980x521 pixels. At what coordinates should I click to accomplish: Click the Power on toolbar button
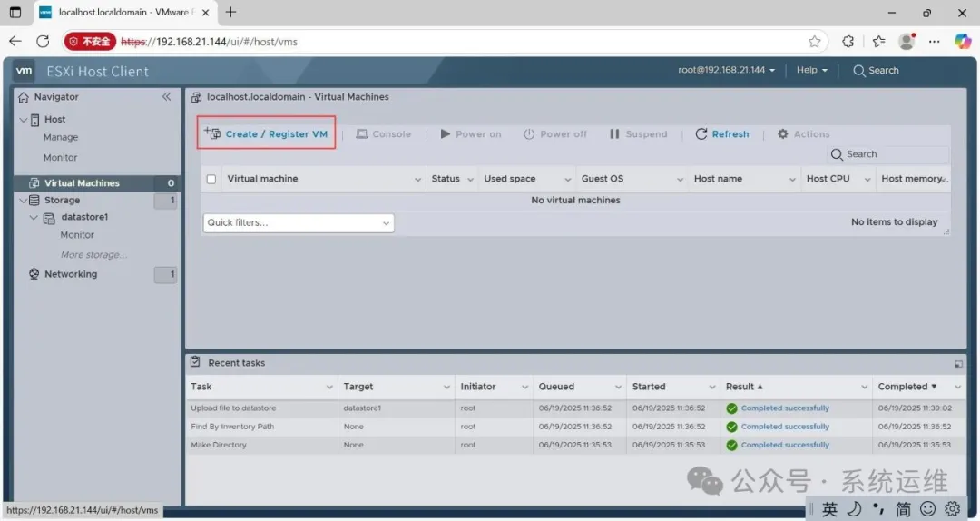471,133
